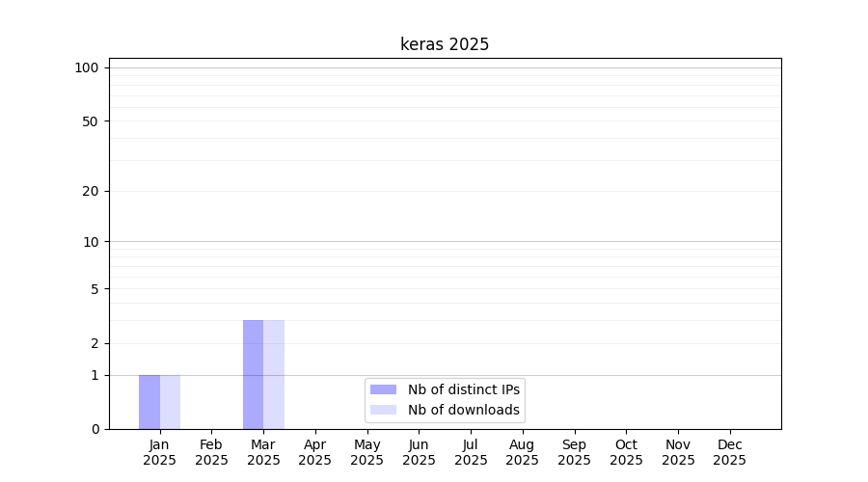Click the 5 tick on the y-axis

click(x=95, y=288)
